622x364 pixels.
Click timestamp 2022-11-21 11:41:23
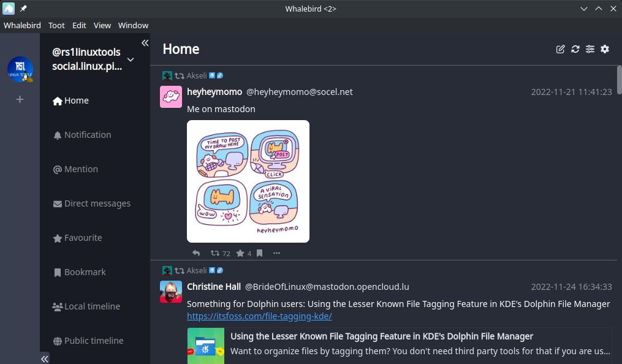click(571, 92)
